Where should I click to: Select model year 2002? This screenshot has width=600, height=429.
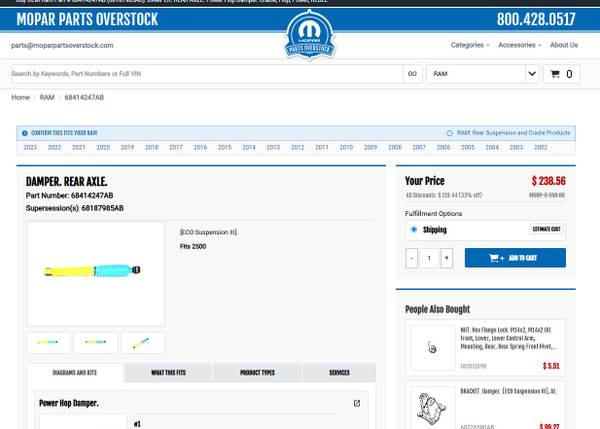click(x=541, y=148)
